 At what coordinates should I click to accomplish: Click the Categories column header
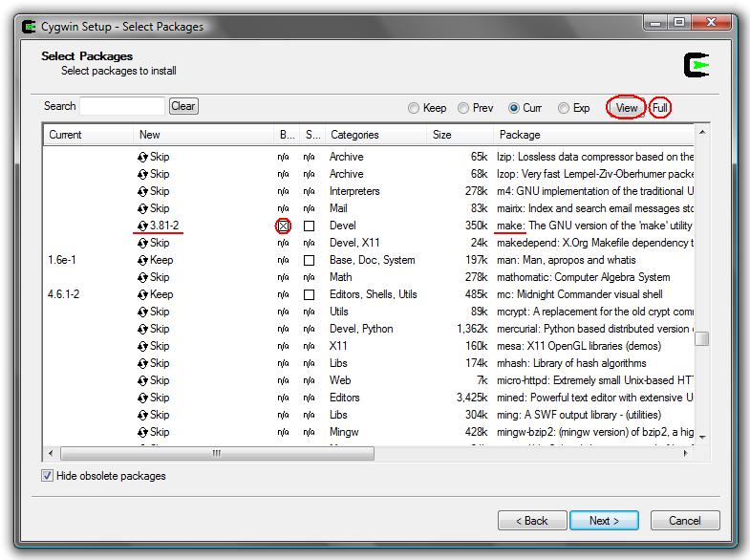coord(376,135)
